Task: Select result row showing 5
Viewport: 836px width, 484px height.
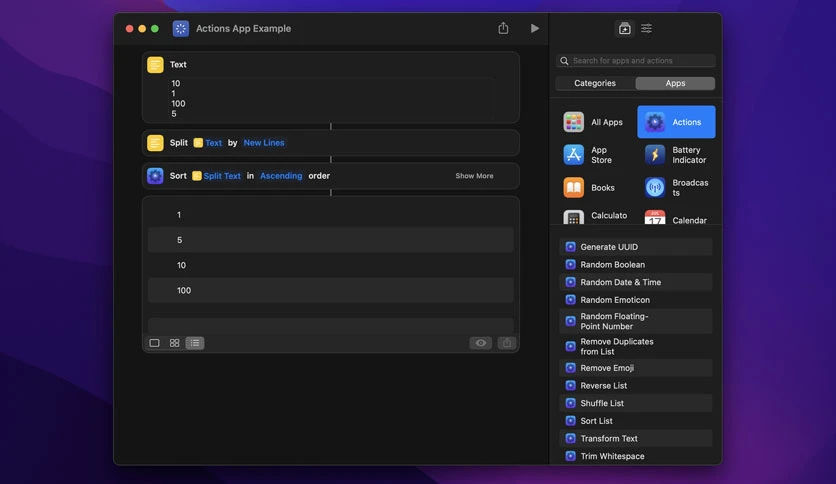Action: pos(331,240)
